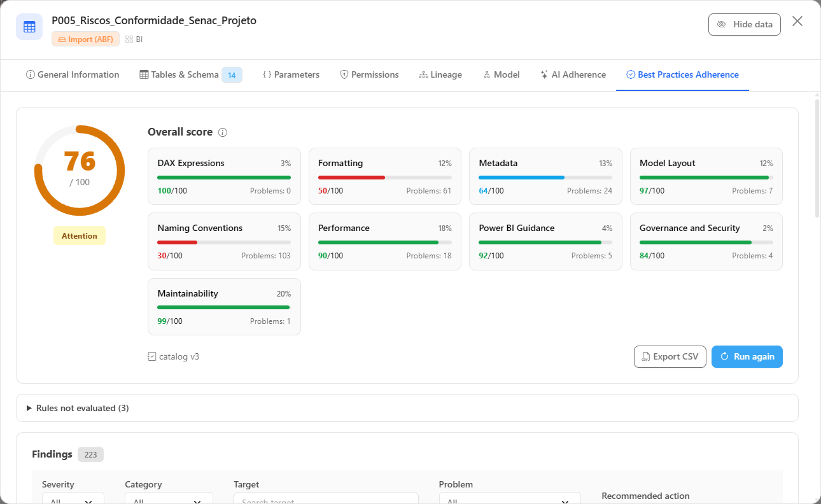The height and width of the screenshot is (504, 821).
Task: Click the dataset title P005_Riscos_Conformidade_Senac_Projeto
Action: pos(154,21)
